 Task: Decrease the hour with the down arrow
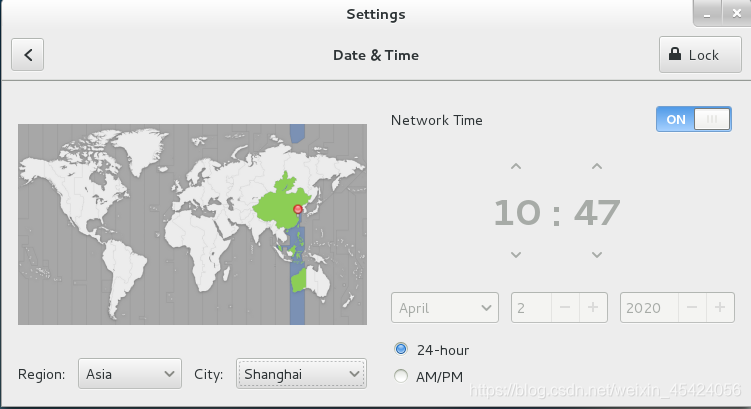click(516, 255)
